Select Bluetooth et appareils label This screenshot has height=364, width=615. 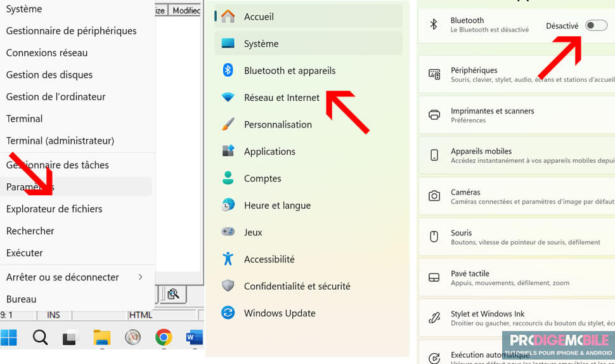tap(290, 70)
